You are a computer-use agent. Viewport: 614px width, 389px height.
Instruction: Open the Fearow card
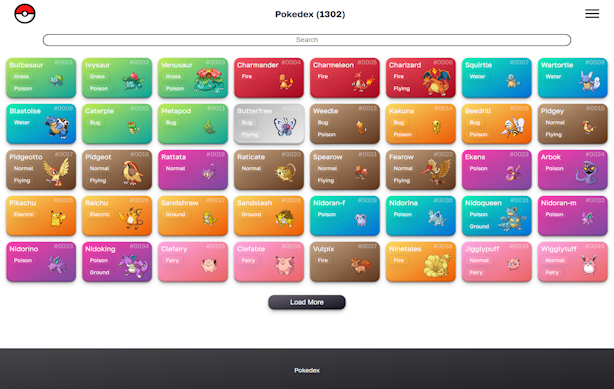point(421,170)
